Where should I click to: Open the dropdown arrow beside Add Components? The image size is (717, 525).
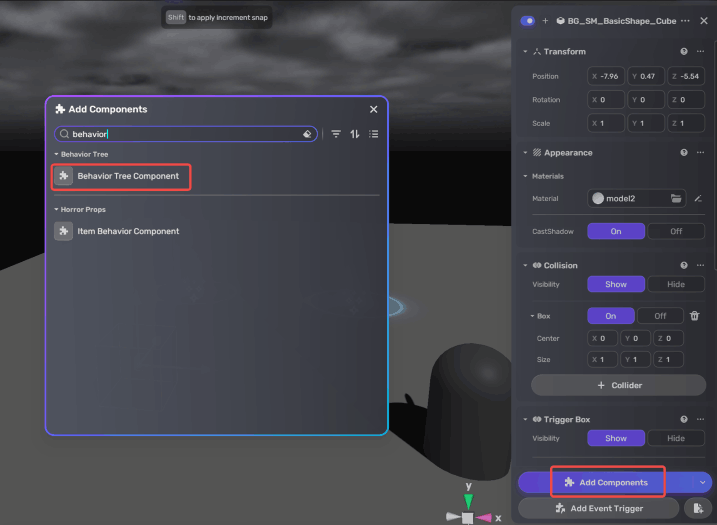click(703, 482)
